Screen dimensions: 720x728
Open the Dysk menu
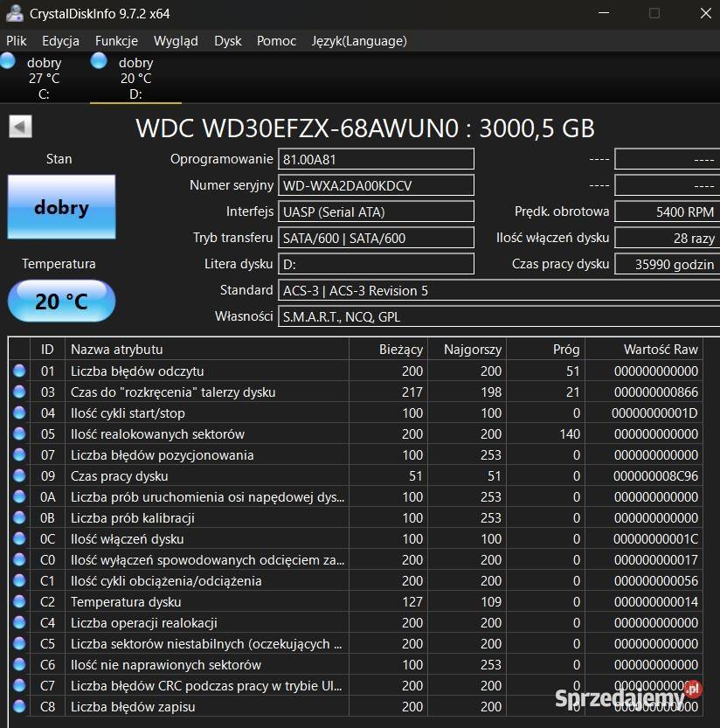point(227,41)
